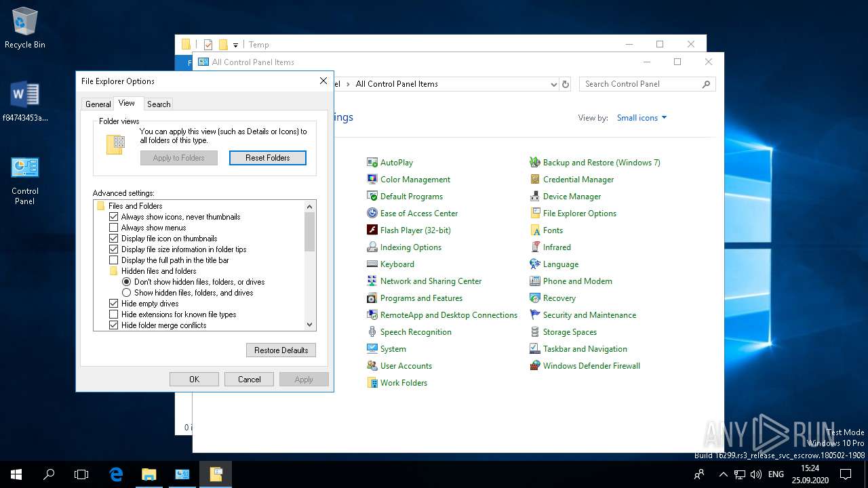Click the Search Control Panel field
This screenshot has width=868, height=488.
click(x=648, y=84)
